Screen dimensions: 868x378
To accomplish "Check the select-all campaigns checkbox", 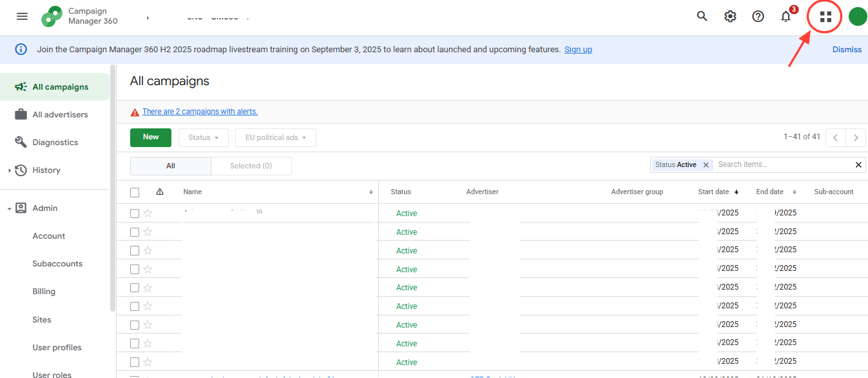I will click(x=135, y=192).
